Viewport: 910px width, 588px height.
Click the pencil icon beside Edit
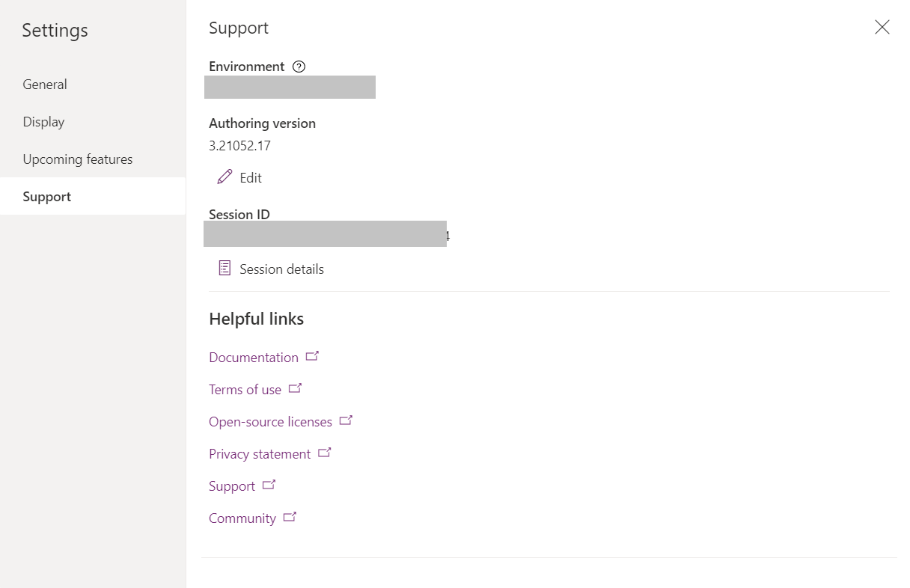click(225, 177)
